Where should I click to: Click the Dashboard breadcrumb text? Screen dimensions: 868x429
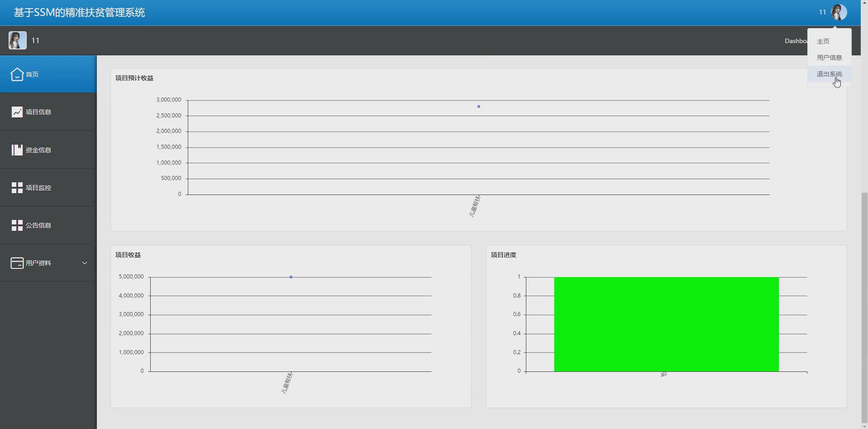tap(796, 41)
